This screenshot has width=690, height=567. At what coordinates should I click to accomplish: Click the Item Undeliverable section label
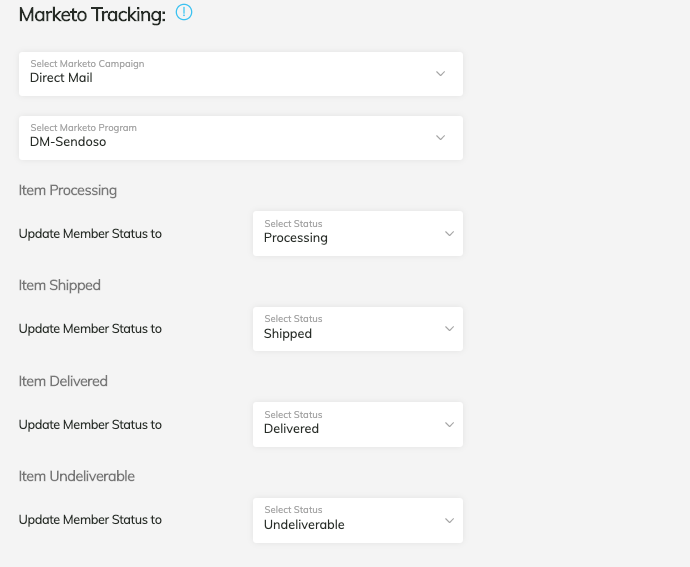(77, 476)
